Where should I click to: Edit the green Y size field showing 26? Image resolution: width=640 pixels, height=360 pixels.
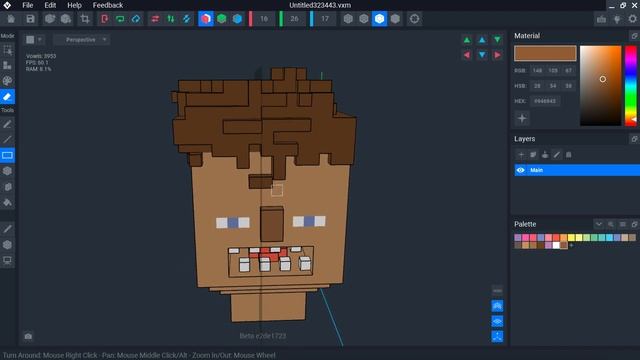tap(294, 19)
